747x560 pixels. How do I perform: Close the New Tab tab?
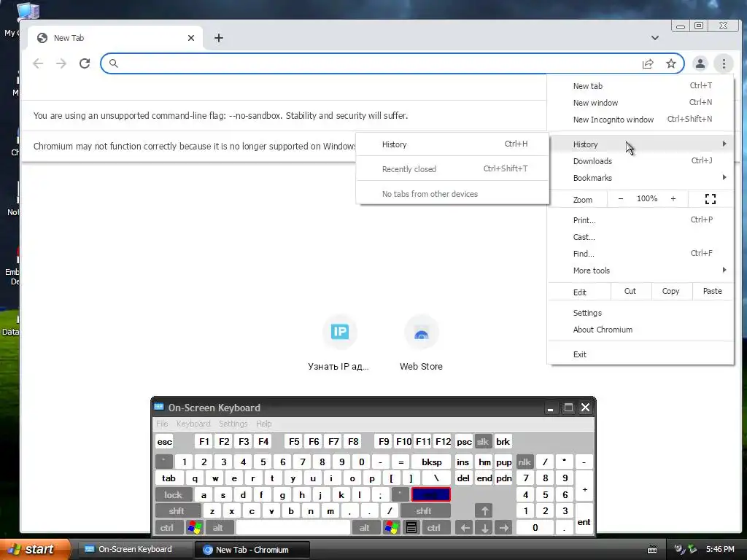pos(191,38)
